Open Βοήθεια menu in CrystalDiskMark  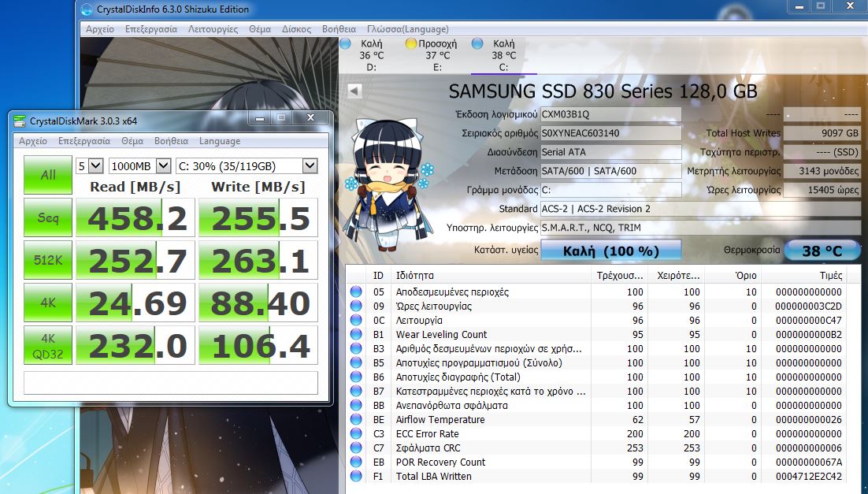point(171,141)
